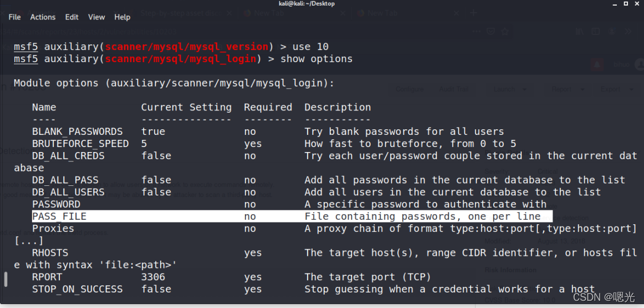Click the DB_ALL_USERS option name
Image resolution: width=644 pixels, height=308 pixels.
(68, 192)
